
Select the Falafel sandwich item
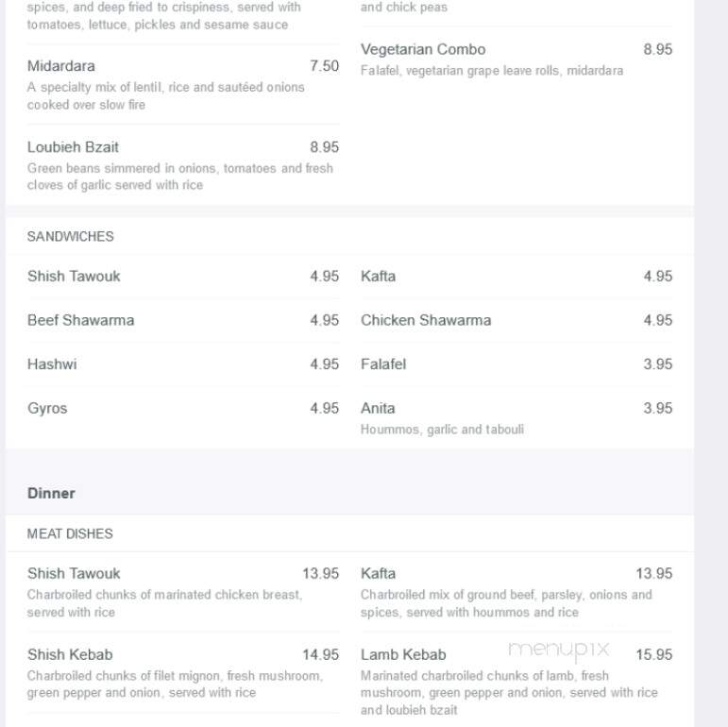pyautogui.click(x=516, y=364)
